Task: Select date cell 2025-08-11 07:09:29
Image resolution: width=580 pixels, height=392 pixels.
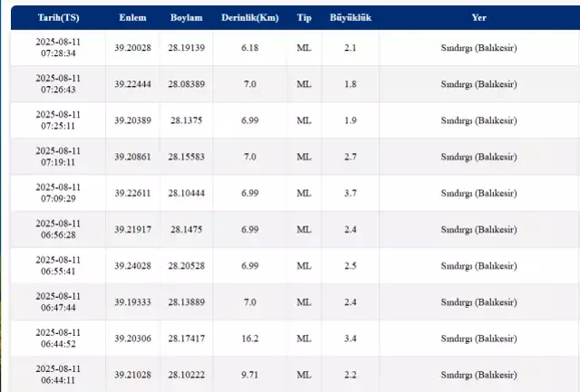Action: [58, 193]
